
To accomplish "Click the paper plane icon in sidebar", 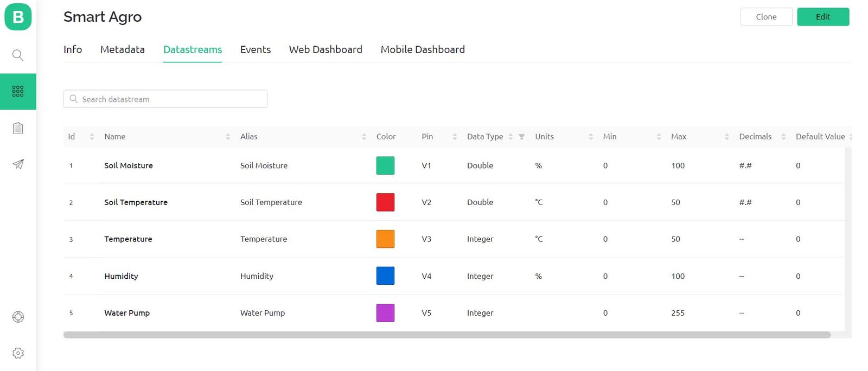I will point(18,164).
